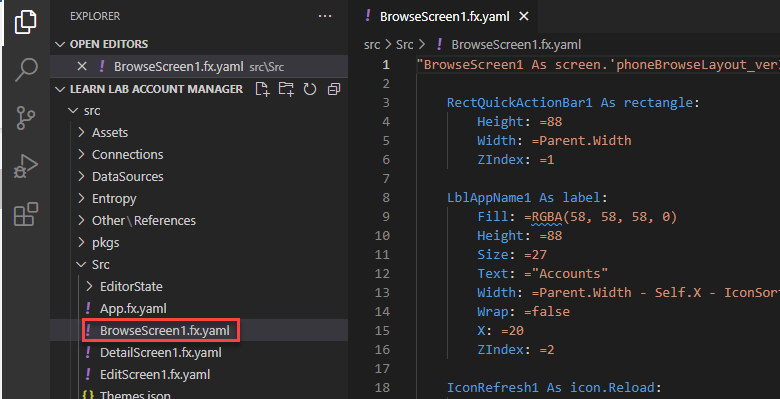Click the New Folder icon

(286, 89)
